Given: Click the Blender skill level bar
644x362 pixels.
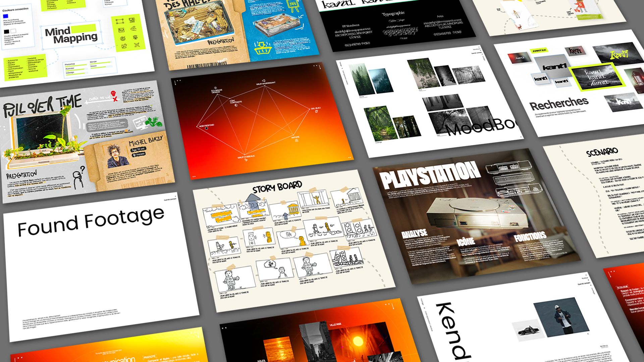Looking at the screenshot, I should (x=100, y=63).
